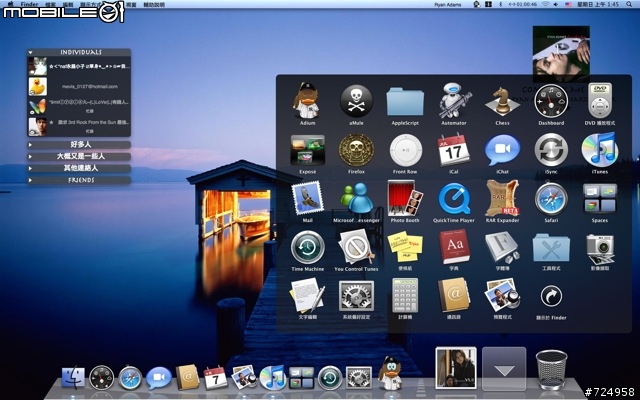Click the album artwork widget on desktop
The image size is (640, 400).
pyautogui.click(x=561, y=54)
